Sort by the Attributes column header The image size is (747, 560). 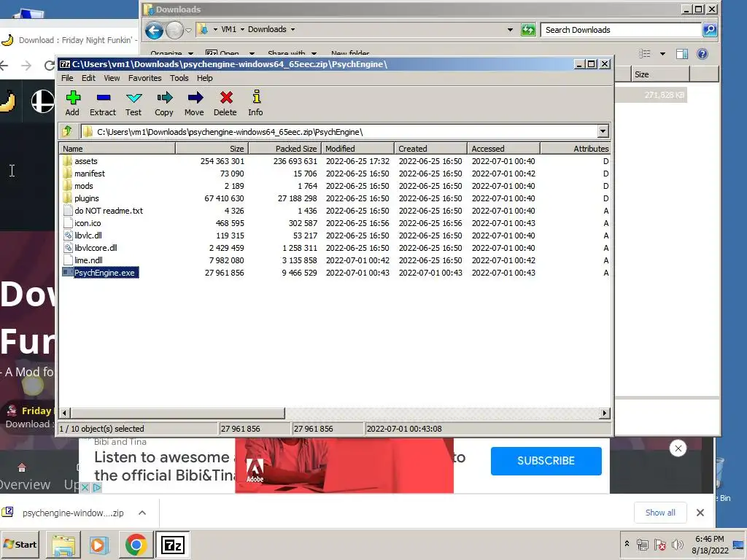(576, 149)
